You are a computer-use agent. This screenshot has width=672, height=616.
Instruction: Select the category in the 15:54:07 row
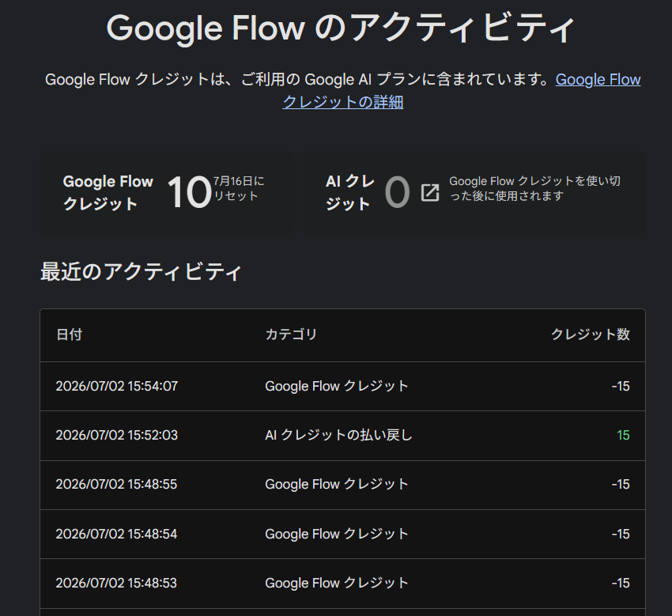pos(337,386)
